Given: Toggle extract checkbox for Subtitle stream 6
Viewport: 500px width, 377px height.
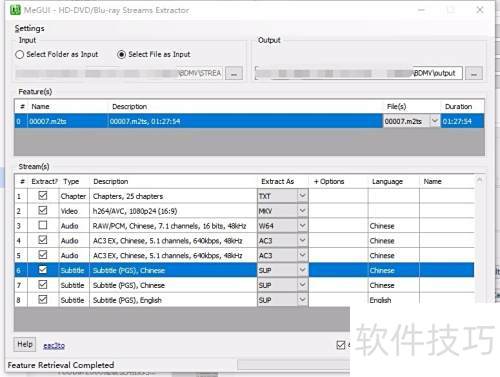Looking at the screenshot, I should coord(43,270).
